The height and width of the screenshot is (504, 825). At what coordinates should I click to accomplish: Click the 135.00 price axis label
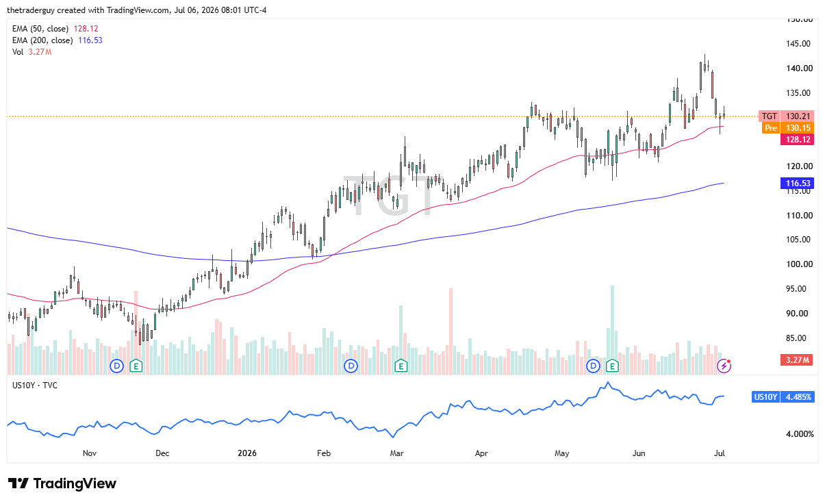click(798, 93)
